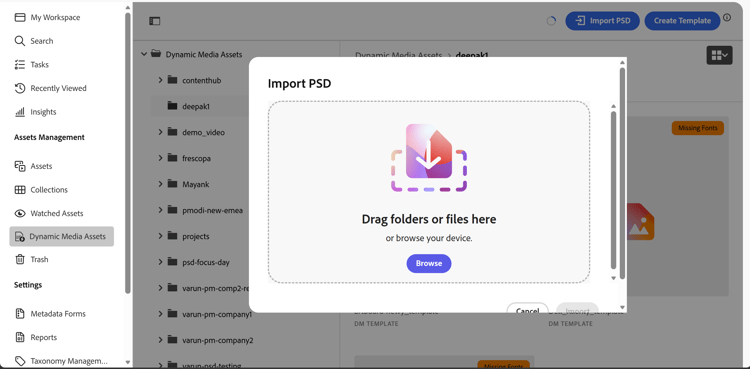
Task: Expand the contenthub folder
Action: pyautogui.click(x=161, y=80)
